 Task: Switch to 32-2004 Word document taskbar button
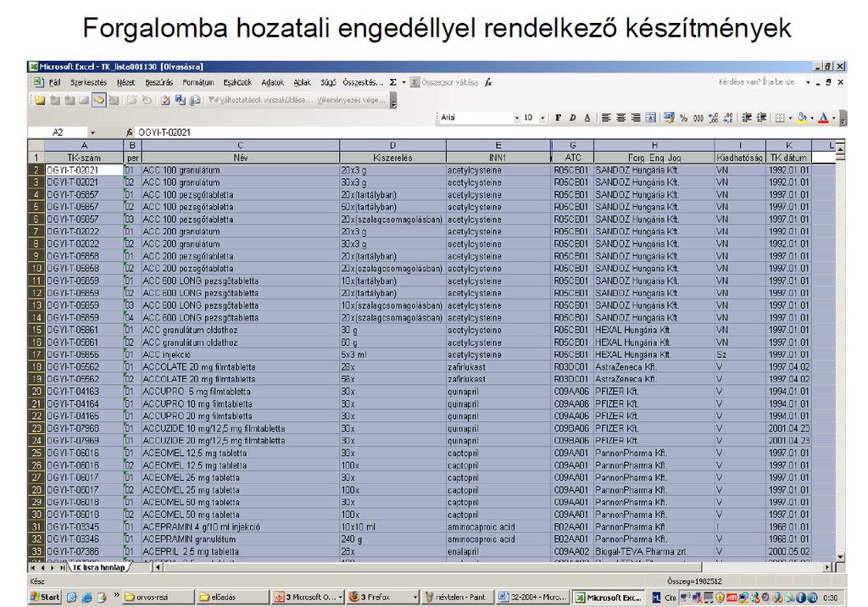tap(532, 597)
